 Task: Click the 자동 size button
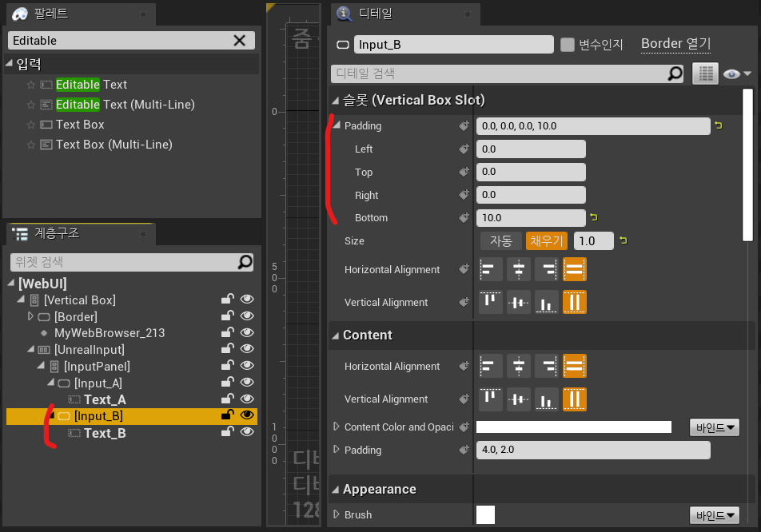(500, 240)
